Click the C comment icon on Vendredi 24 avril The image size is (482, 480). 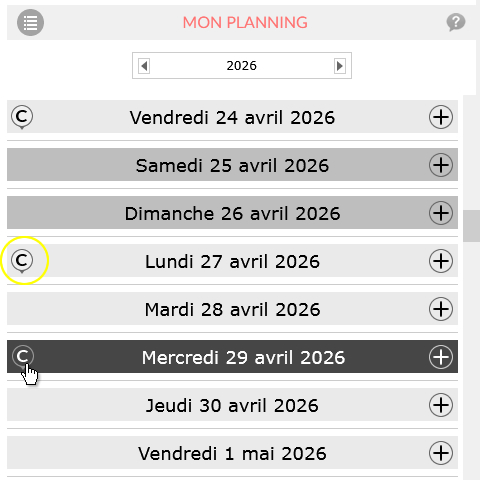[x=22, y=117]
